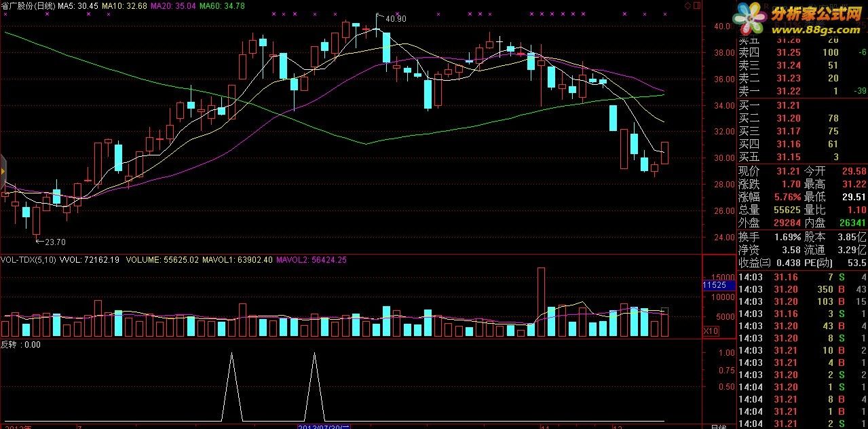Select the 买四 31.16 order row
868x429 pixels.
point(802,144)
